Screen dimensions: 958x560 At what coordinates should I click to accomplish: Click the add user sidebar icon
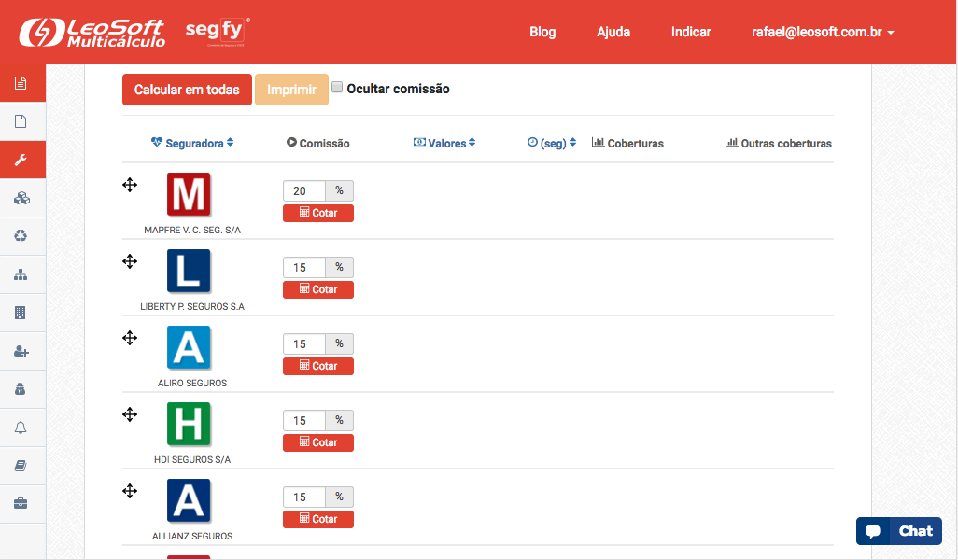pos(21,351)
